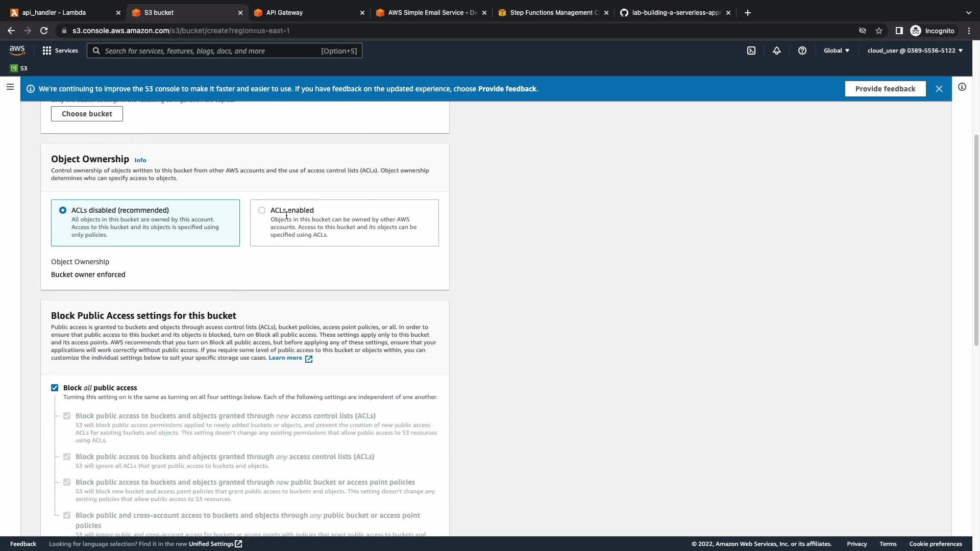Expand the left hamburger navigation menu
Viewport: 980px width, 551px height.
coord(10,87)
